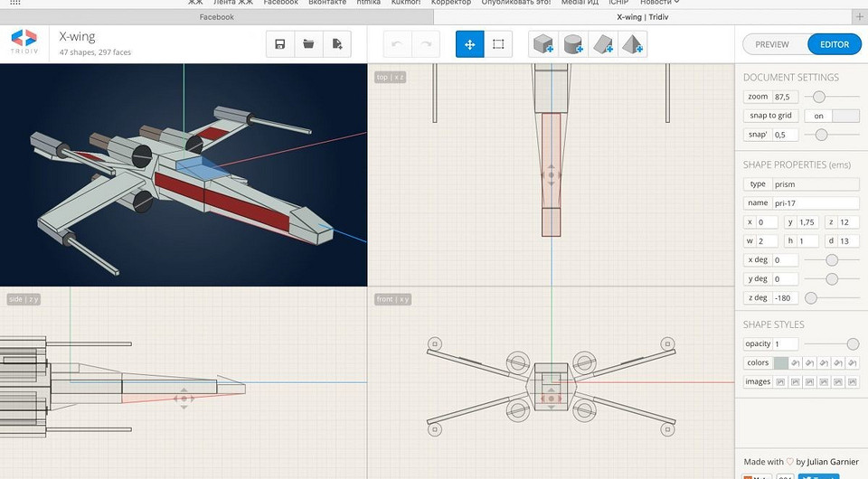Click the gray color swatch beside colors
Screen dimensions: 868x479
coord(780,362)
